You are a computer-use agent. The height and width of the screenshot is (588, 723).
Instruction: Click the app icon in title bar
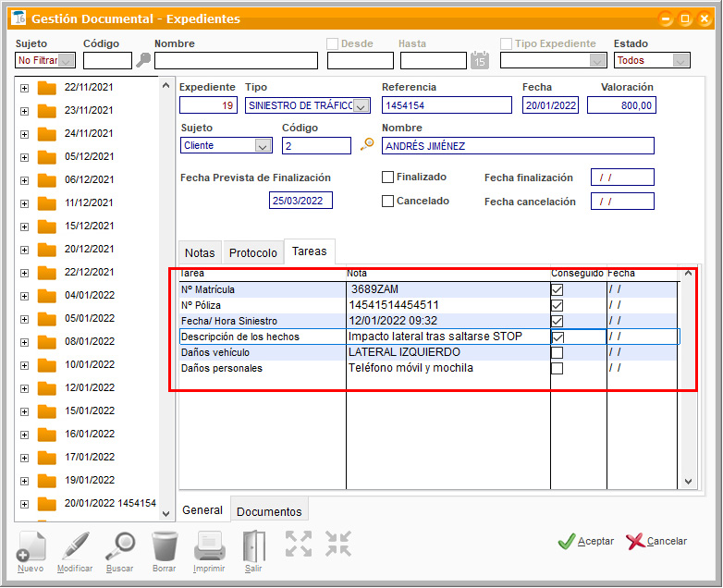(18, 18)
